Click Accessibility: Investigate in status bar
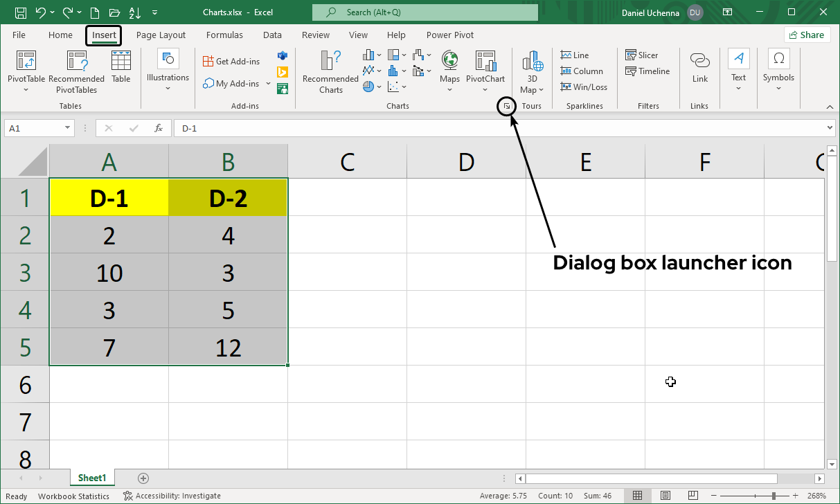The height and width of the screenshot is (504, 840). point(172,496)
